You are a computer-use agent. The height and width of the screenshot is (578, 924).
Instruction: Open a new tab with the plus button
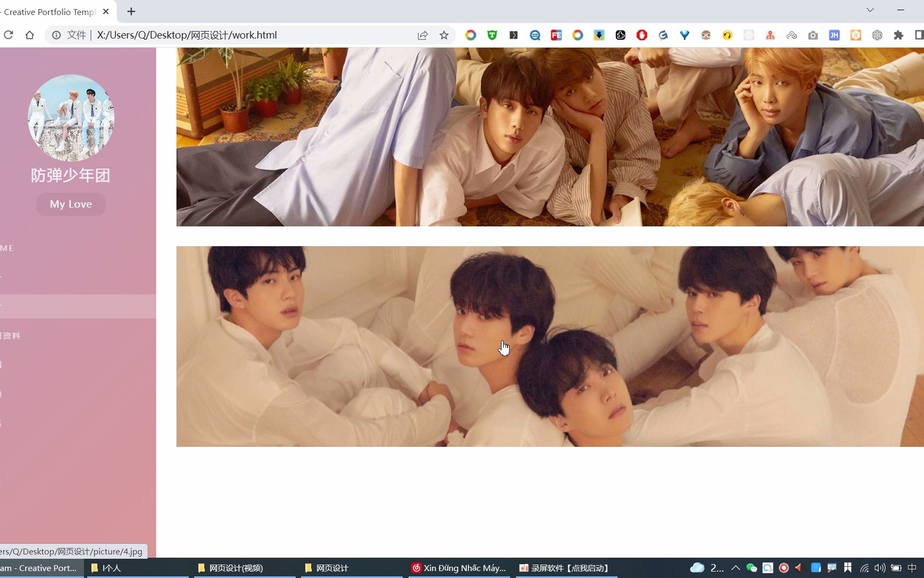(x=130, y=11)
